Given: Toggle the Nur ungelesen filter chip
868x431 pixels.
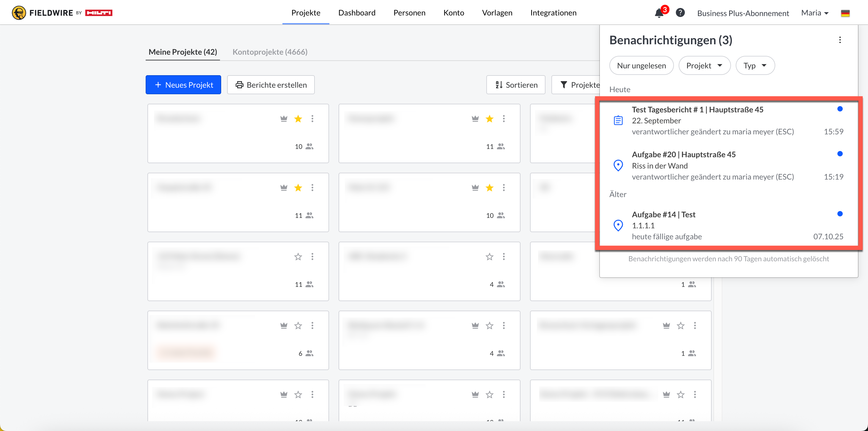Looking at the screenshot, I should click(641, 66).
